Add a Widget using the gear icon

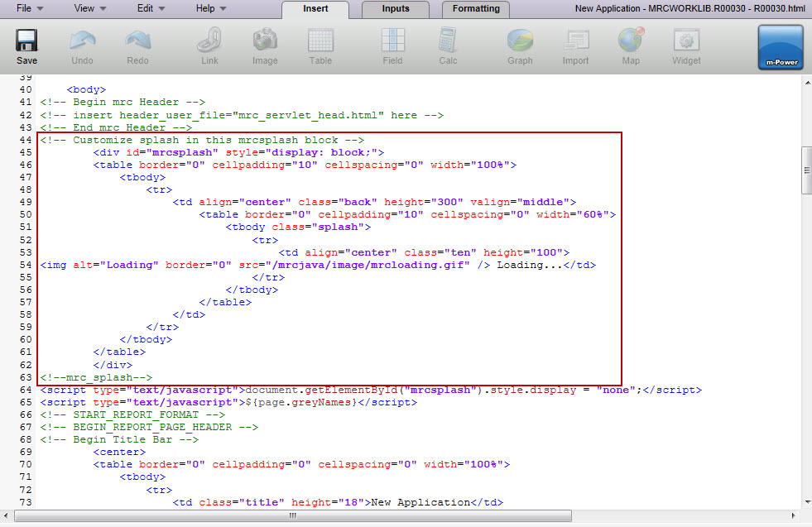pyautogui.click(x=686, y=41)
